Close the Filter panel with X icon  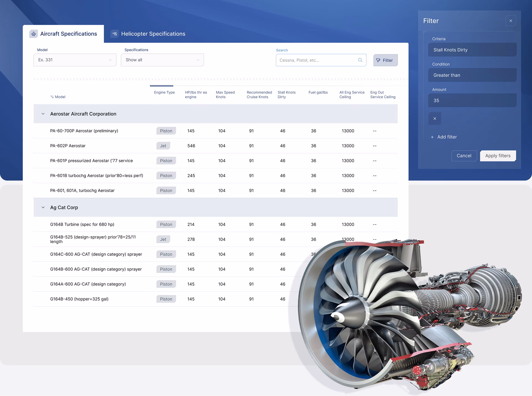tap(510, 21)
